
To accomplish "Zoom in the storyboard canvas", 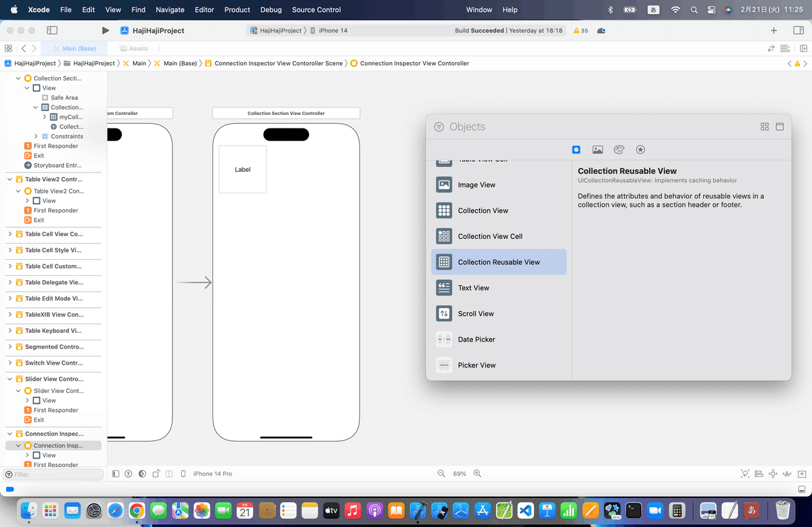I will click(477, 474).
